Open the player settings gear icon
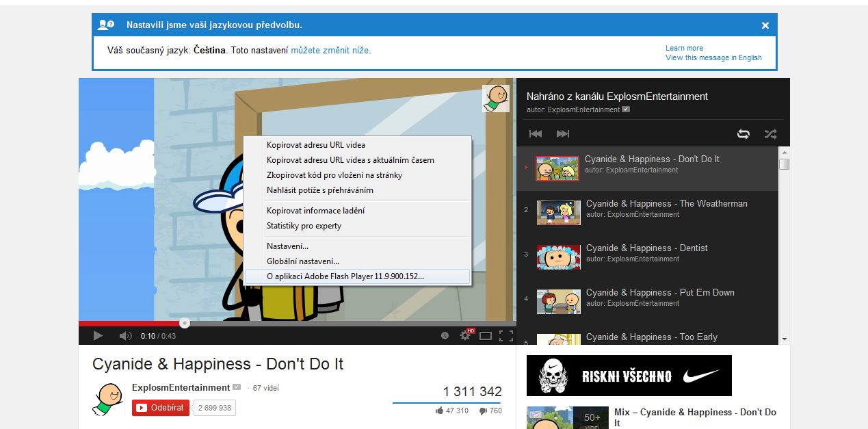 click(x=466, y=335)
